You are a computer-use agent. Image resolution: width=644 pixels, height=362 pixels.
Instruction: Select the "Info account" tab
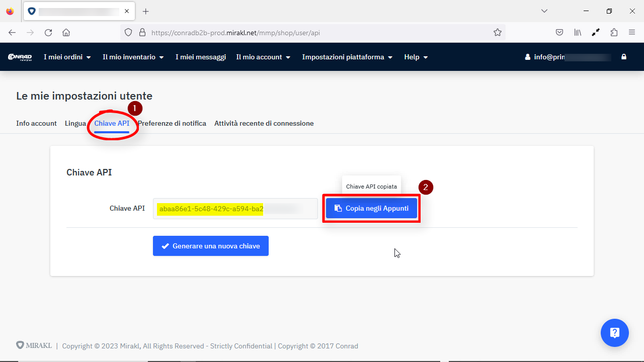pyautogui.click(x=36, y=123)
